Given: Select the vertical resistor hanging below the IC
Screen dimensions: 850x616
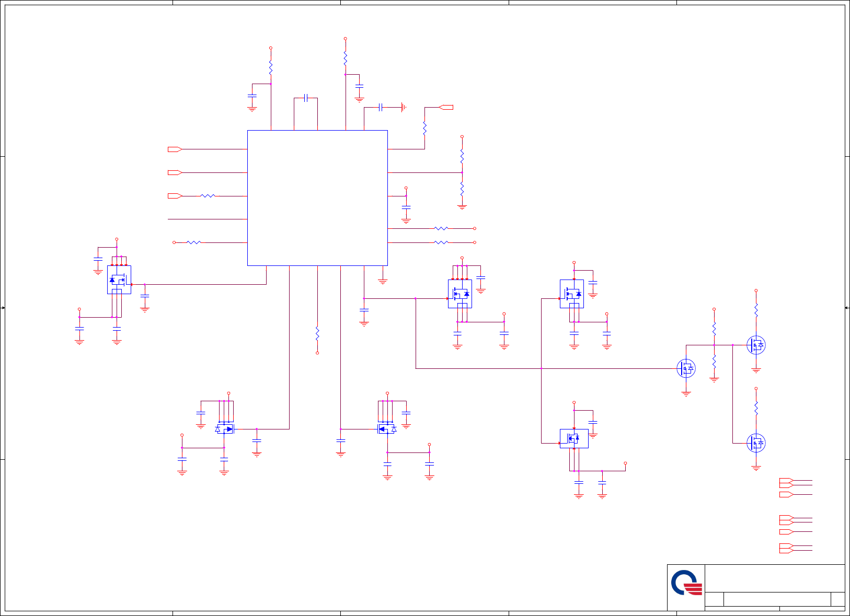Looking at the screenshot, I should click(317, 333).
